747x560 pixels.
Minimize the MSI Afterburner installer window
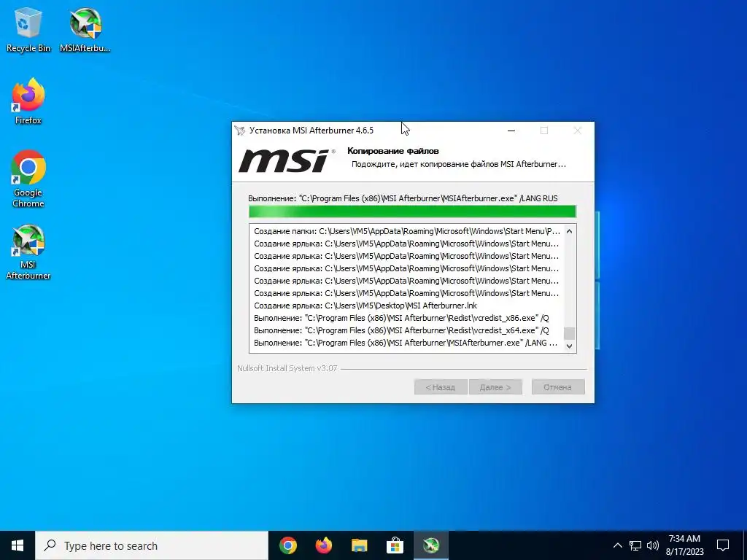(511, 131)
